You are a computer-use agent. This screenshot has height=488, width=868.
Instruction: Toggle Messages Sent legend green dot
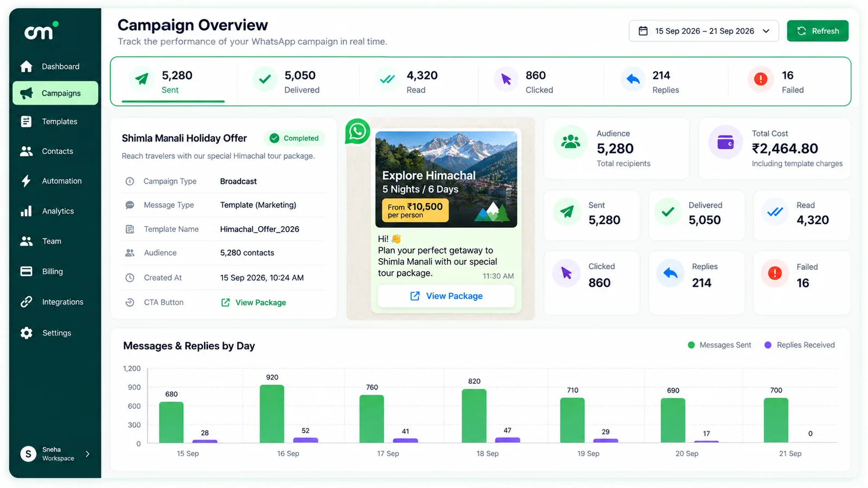pos(691,345)
